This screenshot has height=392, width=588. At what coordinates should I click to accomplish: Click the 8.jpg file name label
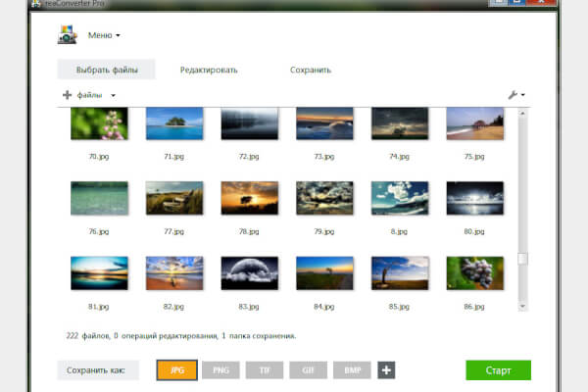pyautogui.click(x=399, y=231)
